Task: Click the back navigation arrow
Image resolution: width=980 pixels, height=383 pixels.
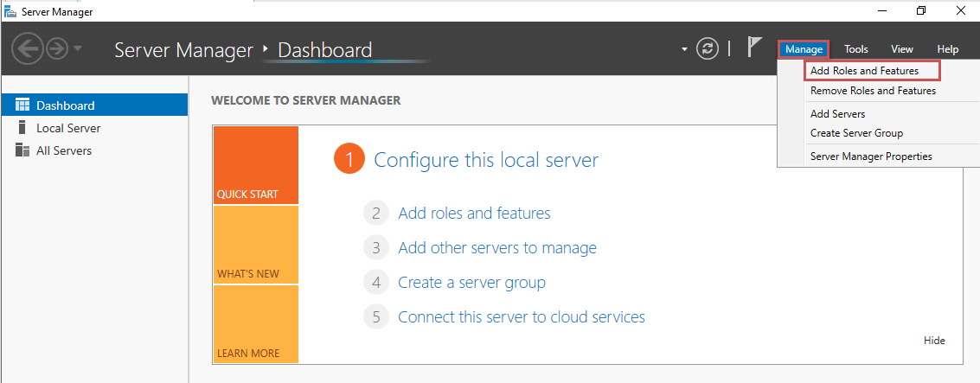Action: [x=27, y=48]
